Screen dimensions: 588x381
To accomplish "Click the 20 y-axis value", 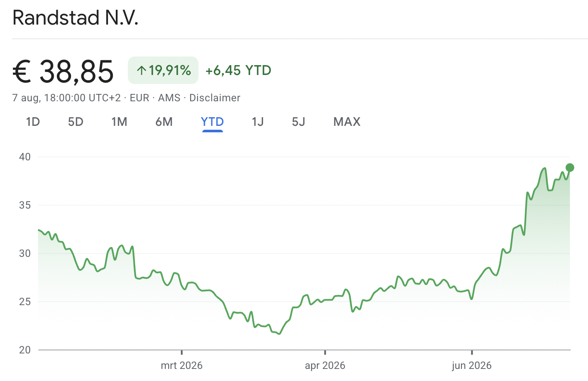I will [x=25, y=350].
